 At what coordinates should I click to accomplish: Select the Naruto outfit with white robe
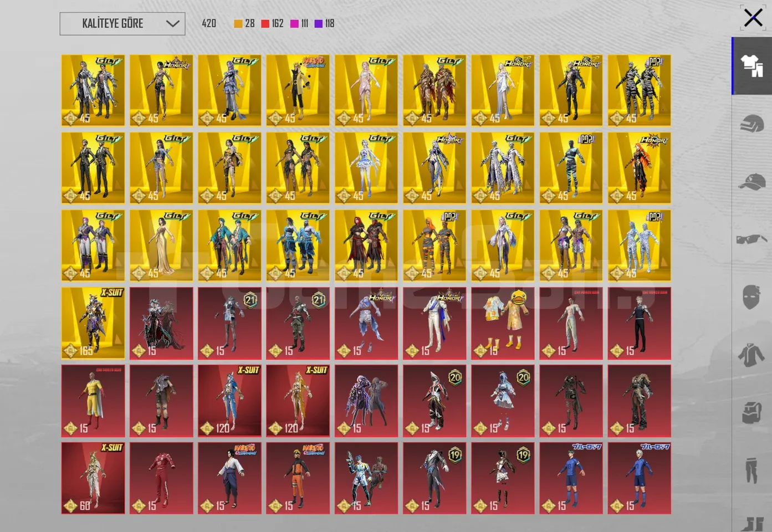click(x=229, y=478)
